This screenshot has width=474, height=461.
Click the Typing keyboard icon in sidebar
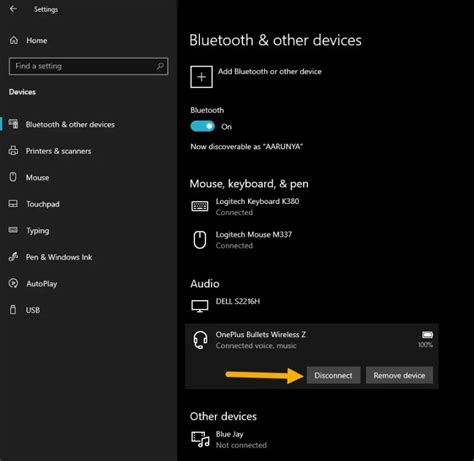click(x=13, y=230)
